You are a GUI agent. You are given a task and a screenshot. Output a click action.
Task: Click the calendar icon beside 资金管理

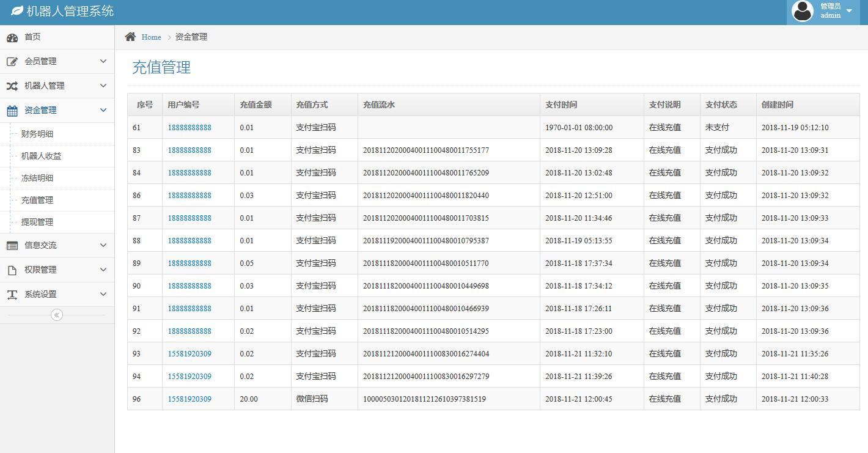12,111
